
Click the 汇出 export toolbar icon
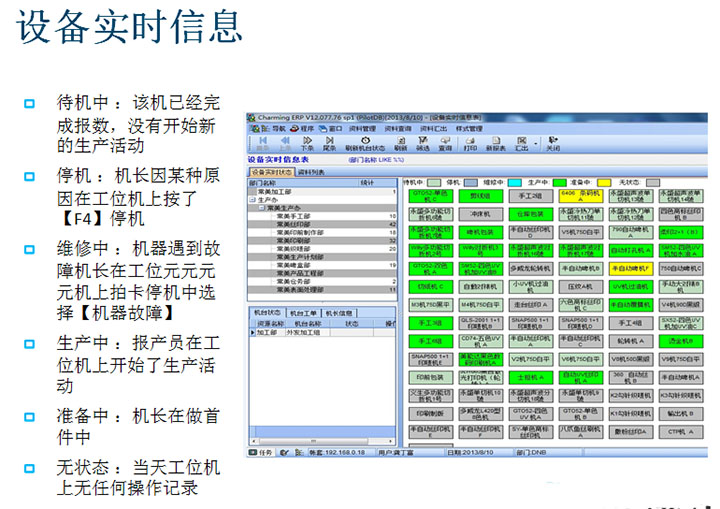pos(522,143)
